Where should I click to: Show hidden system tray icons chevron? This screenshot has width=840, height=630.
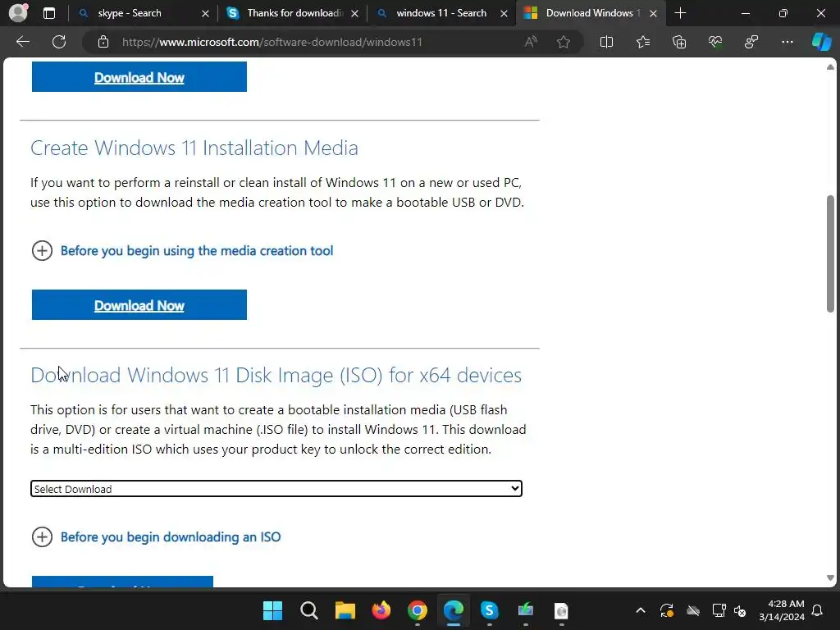[x=640, y=610]
